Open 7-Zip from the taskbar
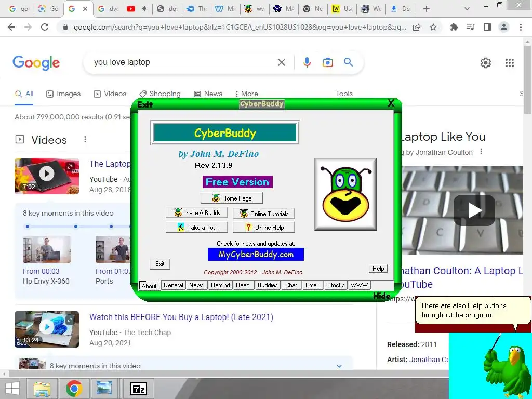Image resolution: width=532 pixels, height=399 pixels. (x=139, y=389)
